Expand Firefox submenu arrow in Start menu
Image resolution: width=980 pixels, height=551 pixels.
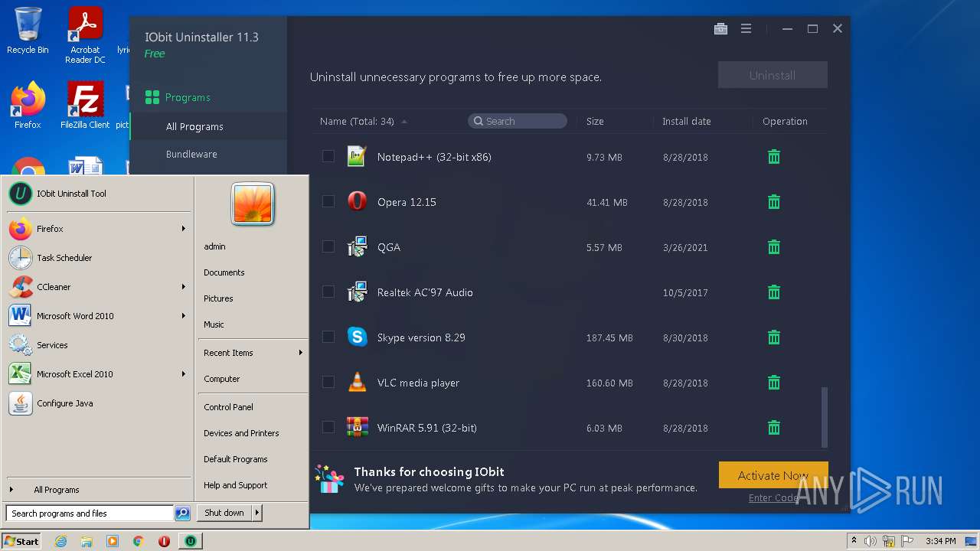(184, 229)
